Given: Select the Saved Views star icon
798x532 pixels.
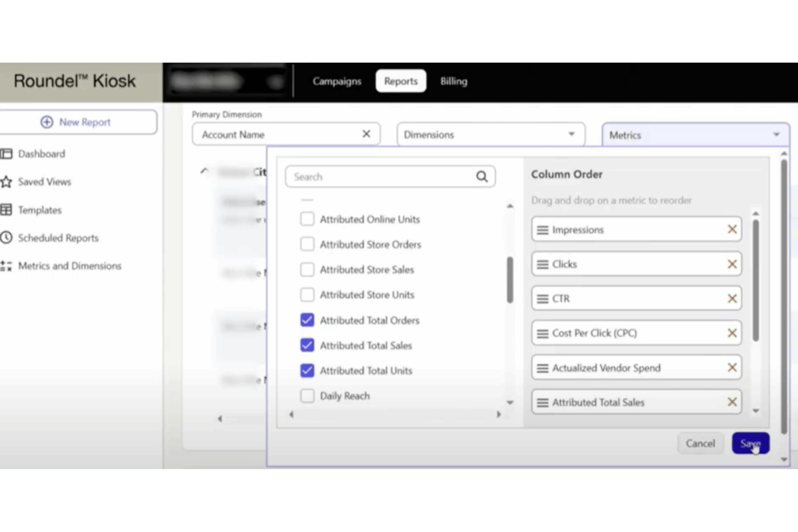Looking at the screenshot, I should point(6,182).
